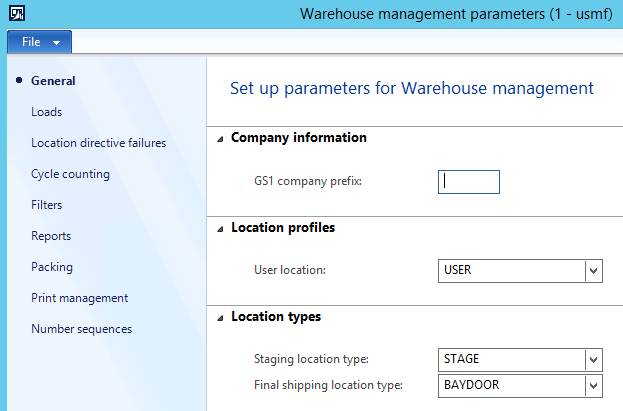Viewport: 623px width, 411px height.
Task: Open the Reports section
Action: 50,236
